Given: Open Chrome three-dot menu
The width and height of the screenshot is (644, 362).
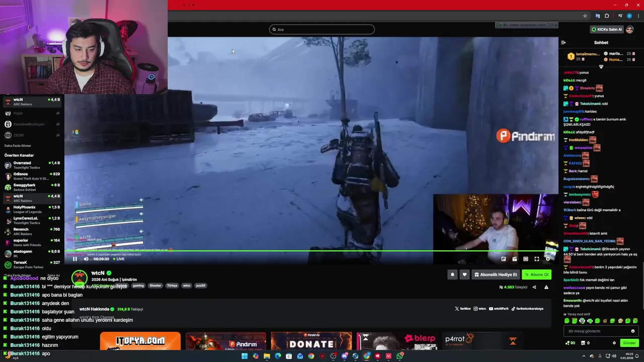Looking at the screenshot, I should pos(638,16).
